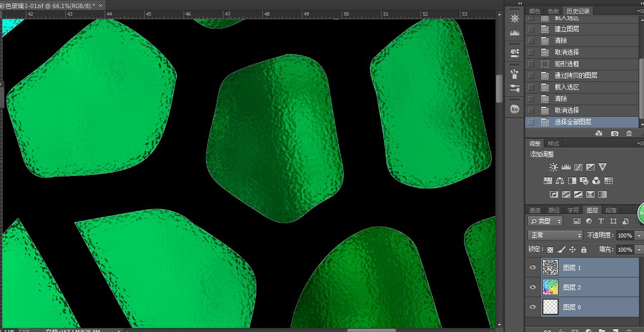
Task: Create new document from current history state
Action: [x=599, y=133]
